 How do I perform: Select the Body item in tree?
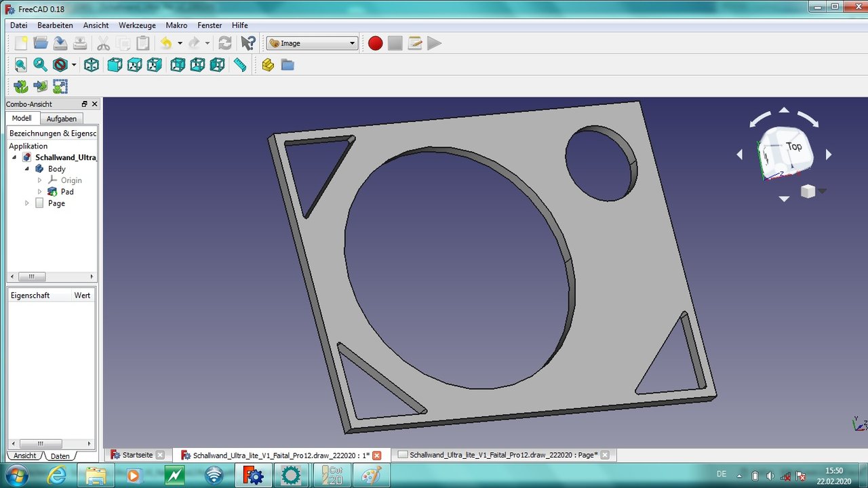56,169
